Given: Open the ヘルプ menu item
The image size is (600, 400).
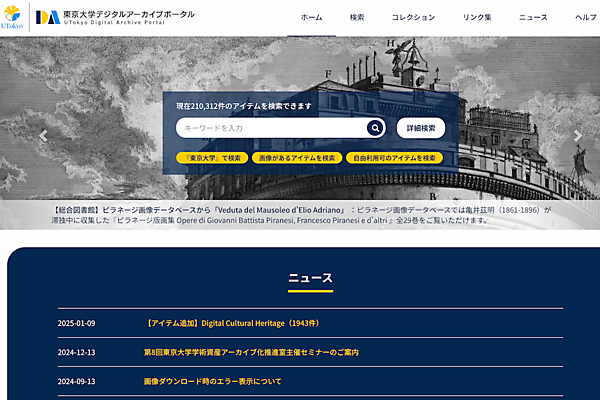Looking at the screenshot, I should coord(586,17).
